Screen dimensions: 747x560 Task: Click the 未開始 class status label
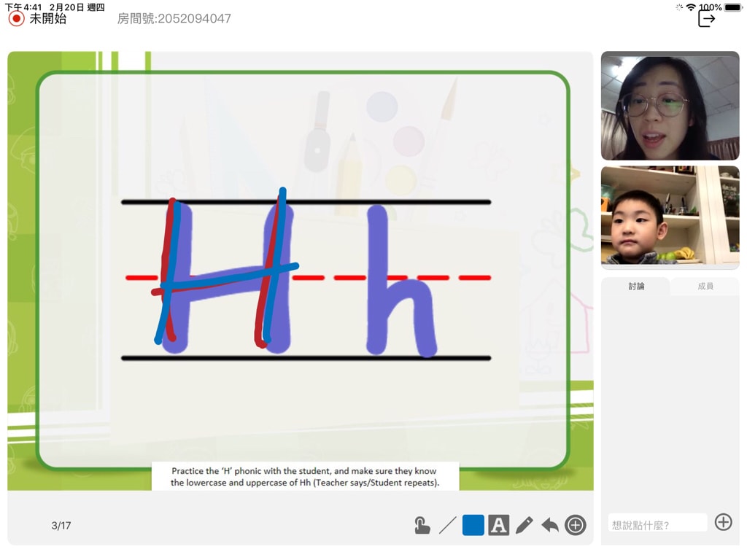click(x=48, y=19)
